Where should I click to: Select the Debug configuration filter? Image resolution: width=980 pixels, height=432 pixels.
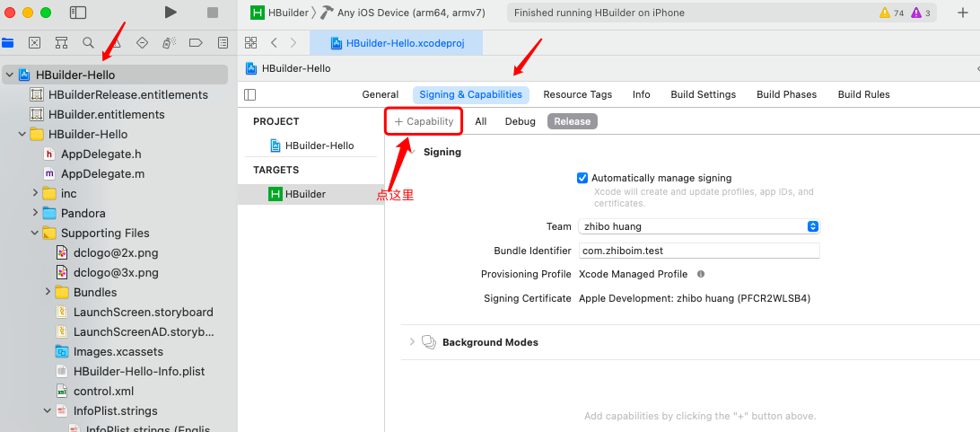pos(520,121)
